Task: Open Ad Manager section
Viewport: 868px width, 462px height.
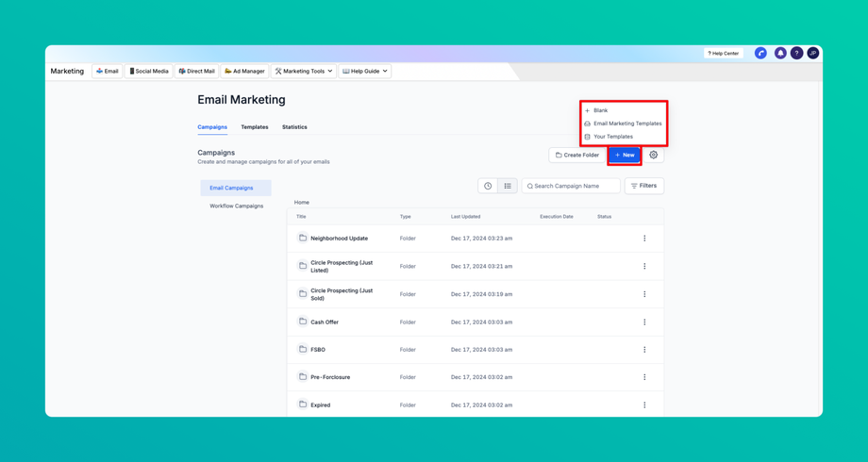Action: point(244,72)
